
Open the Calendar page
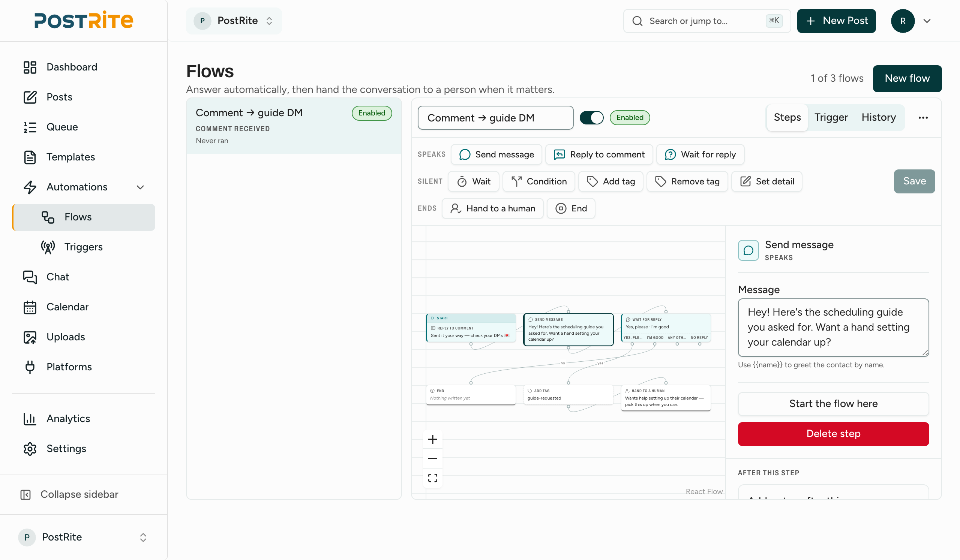point(83,307)
